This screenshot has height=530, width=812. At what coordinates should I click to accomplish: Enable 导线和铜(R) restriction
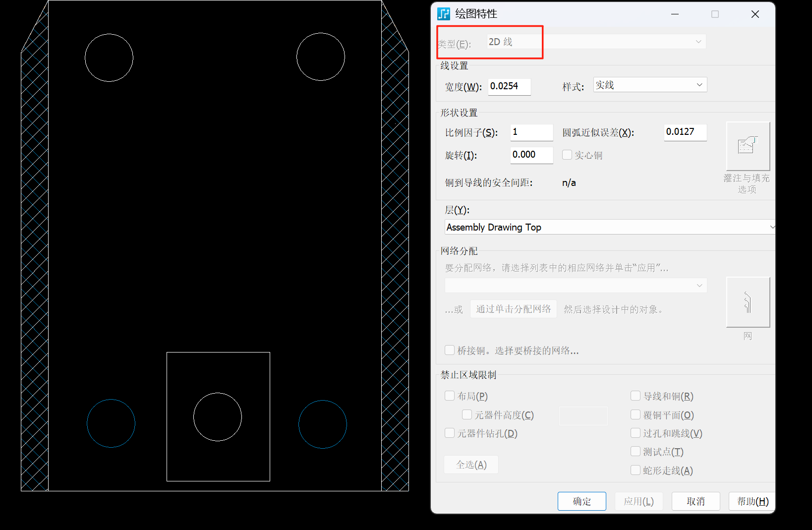[x=635, y=396]
